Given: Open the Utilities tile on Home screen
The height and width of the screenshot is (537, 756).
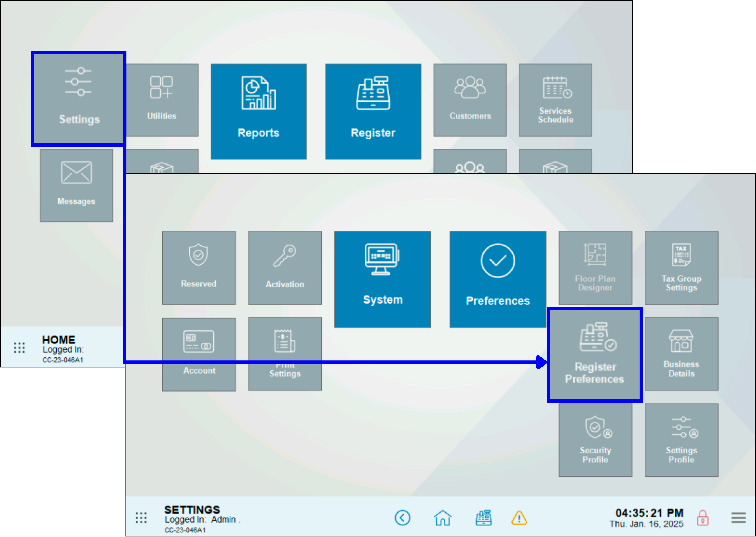Looking at the screenshot, I should click(162, 100).
